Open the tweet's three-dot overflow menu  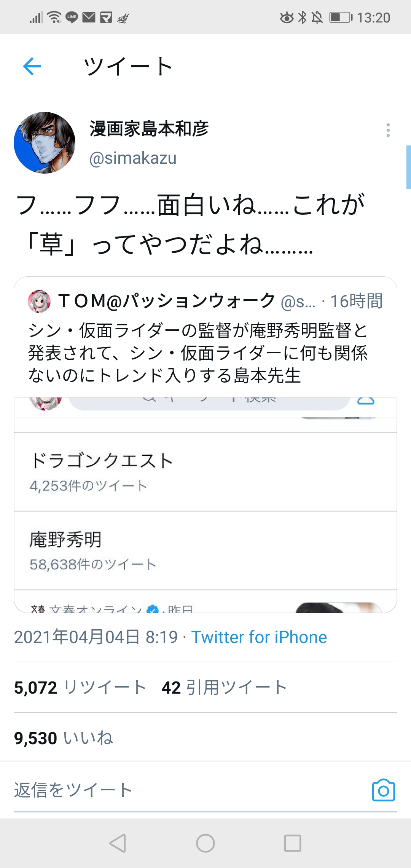tap(388, 130)
